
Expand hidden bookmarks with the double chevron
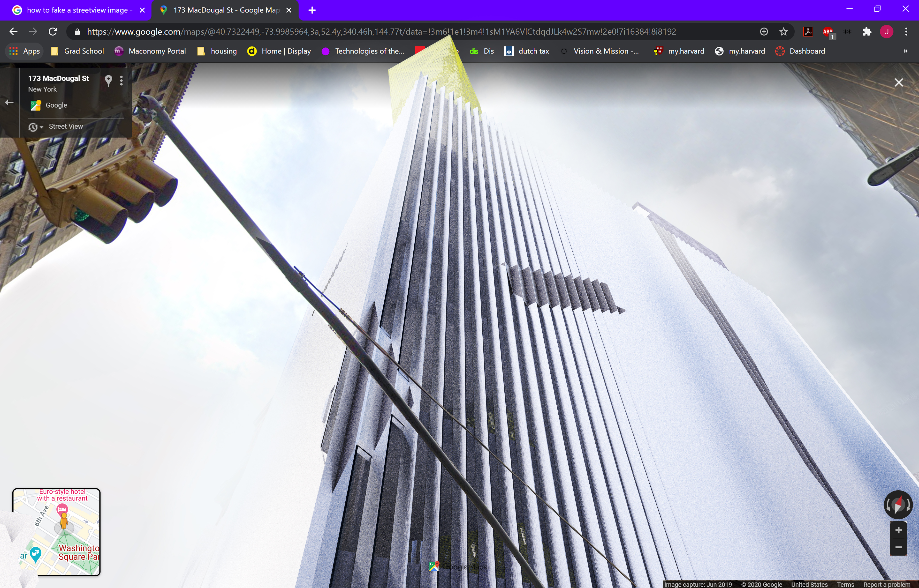coord(905,51)
